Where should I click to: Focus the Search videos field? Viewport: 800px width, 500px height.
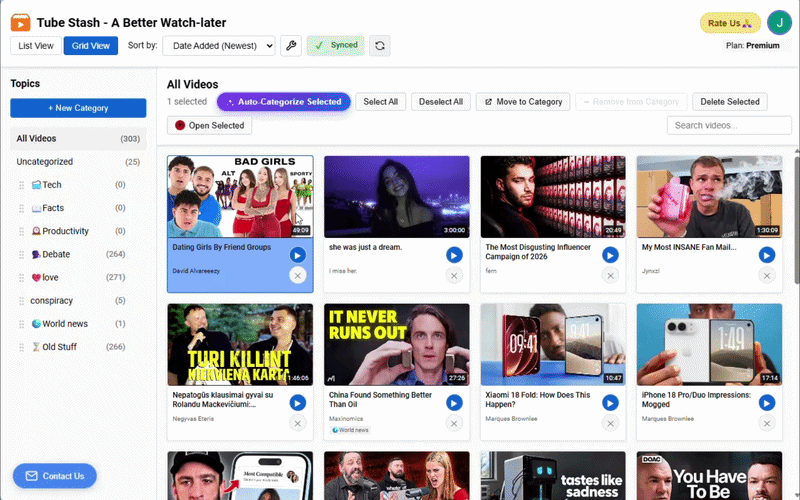(729, 126)
